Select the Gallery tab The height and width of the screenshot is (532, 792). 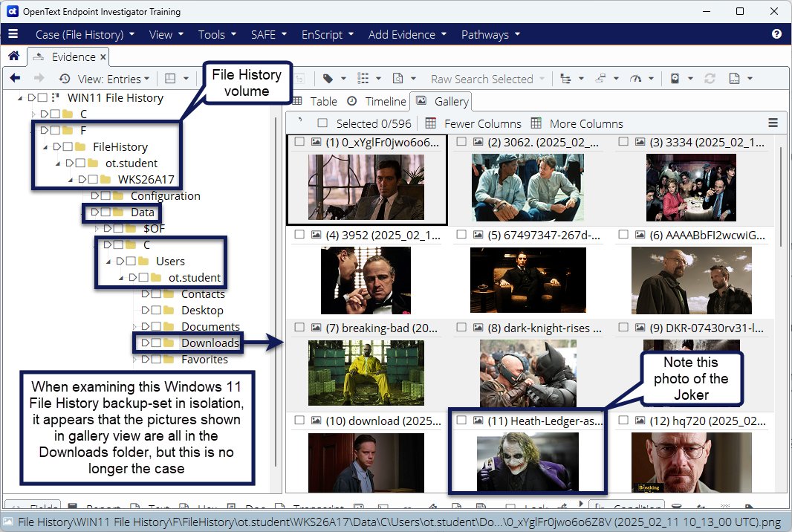coord(441,101)
